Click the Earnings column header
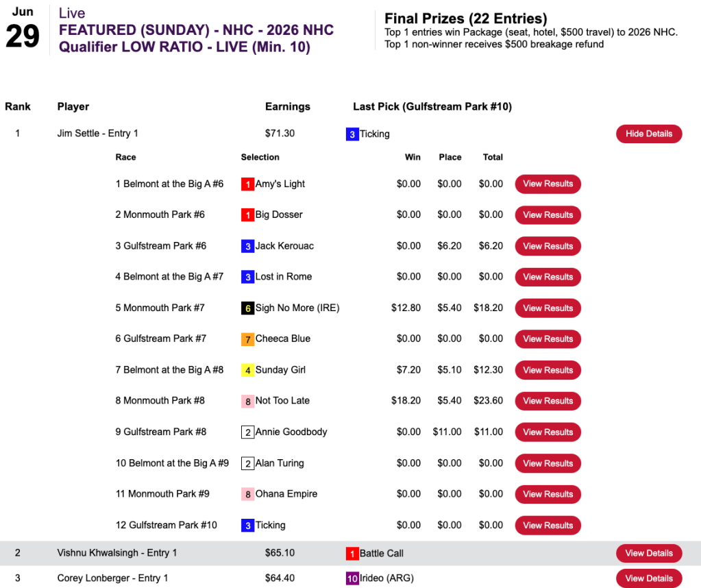701x588 pixels. [x=288, y=107]
